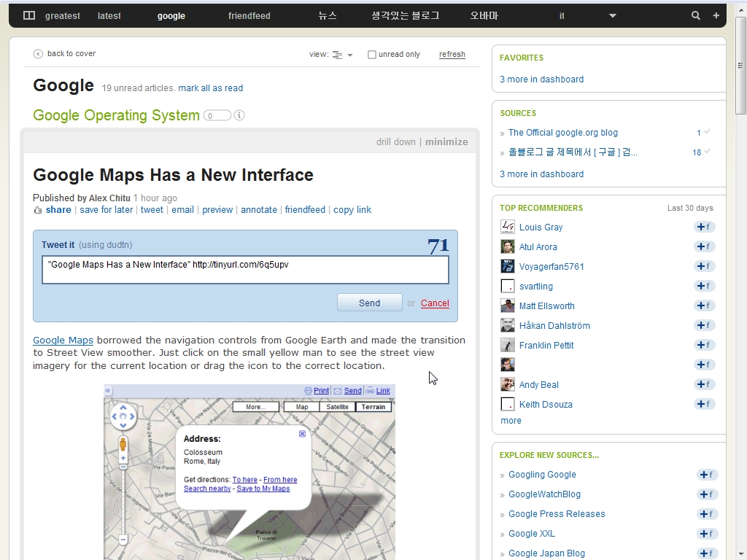Follow Andy Beal via the +f button
747x560 pixels.
704,384
